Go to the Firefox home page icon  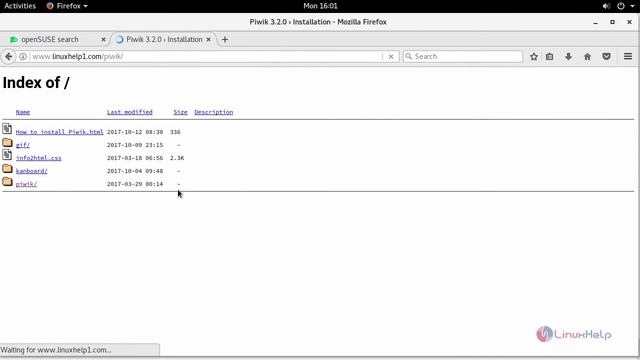click(587, 56)
